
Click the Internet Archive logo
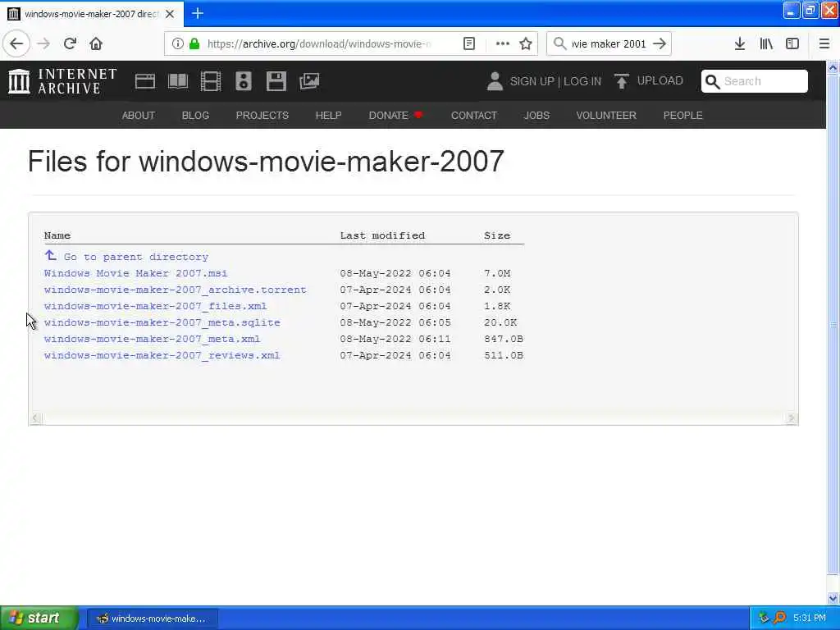[62, 81]
